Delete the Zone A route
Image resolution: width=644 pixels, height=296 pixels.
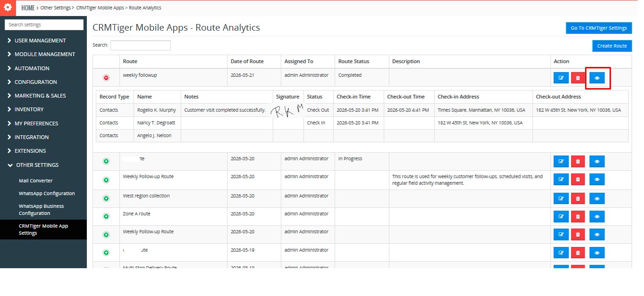[578, 217]
